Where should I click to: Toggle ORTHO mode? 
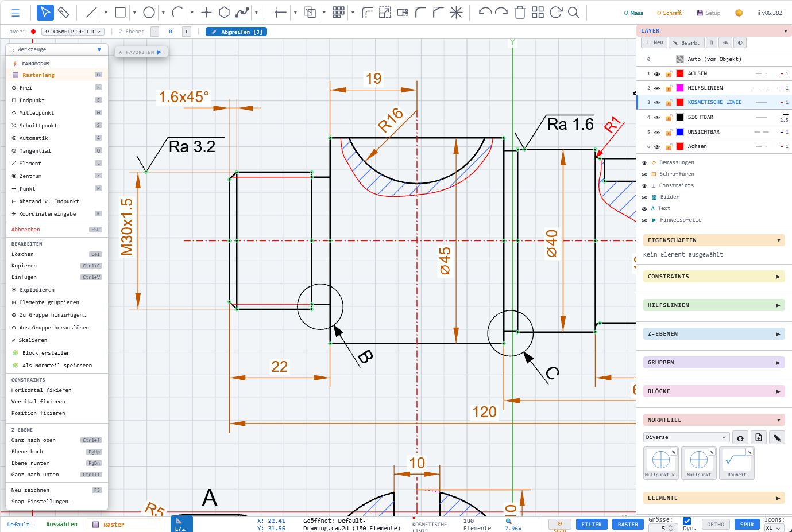[x=716, y=524]
